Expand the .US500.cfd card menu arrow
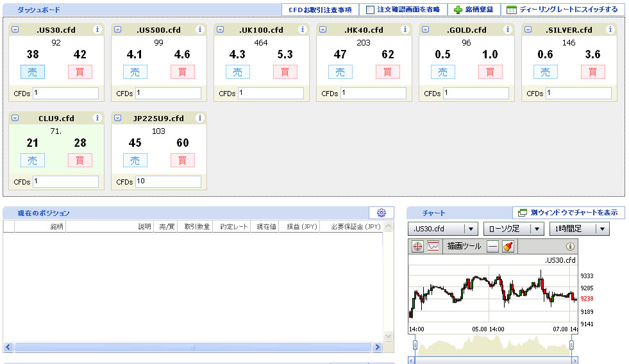 pyautogui.click(x=117, y=29)
